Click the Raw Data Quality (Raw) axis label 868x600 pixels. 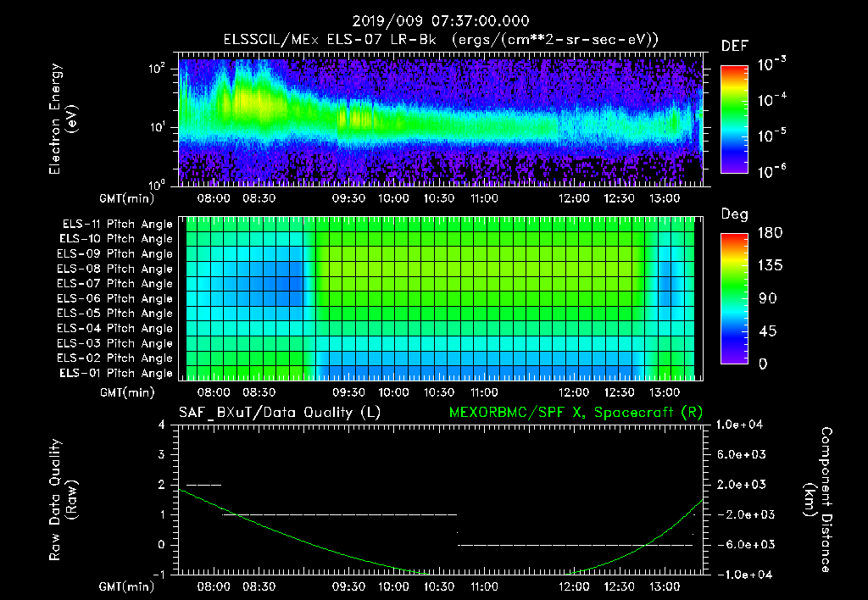(x=63, y=500)
